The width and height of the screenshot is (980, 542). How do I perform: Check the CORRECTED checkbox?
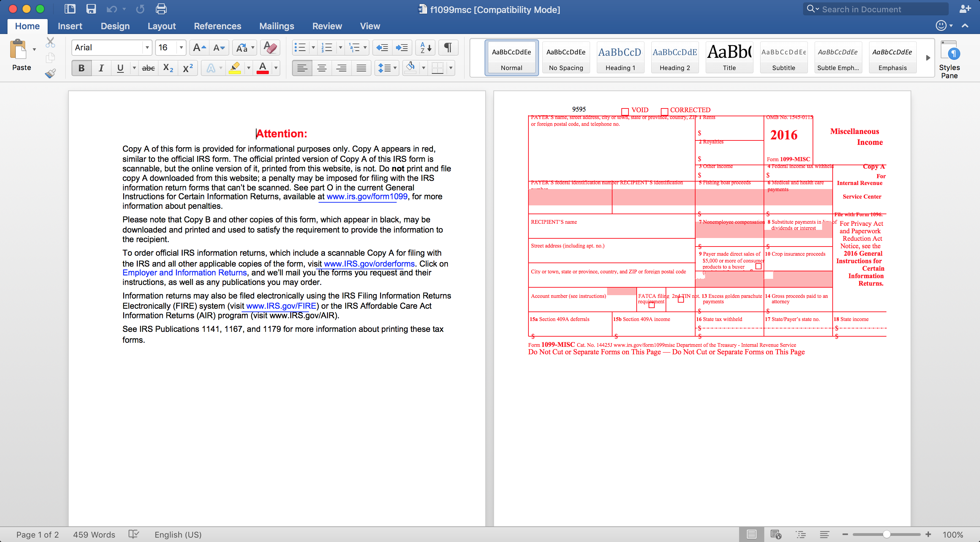click(x=665, y=112)
